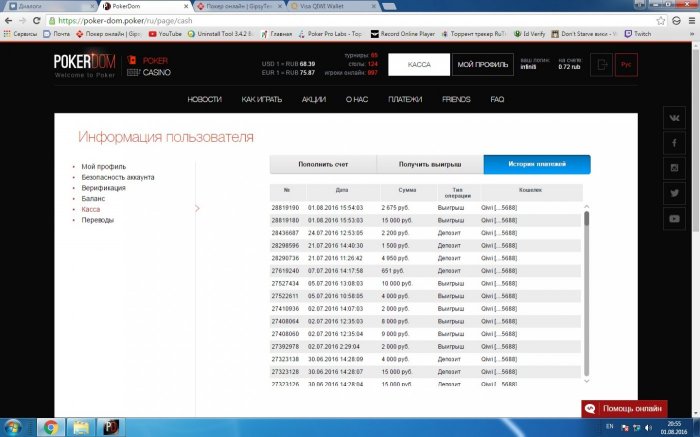Click the PokerDom logo

point(85,63)
